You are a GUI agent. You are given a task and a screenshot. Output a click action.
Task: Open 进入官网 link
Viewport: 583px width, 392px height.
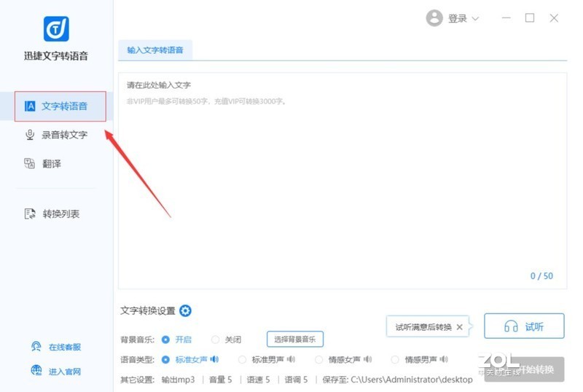tap(65, 372)
